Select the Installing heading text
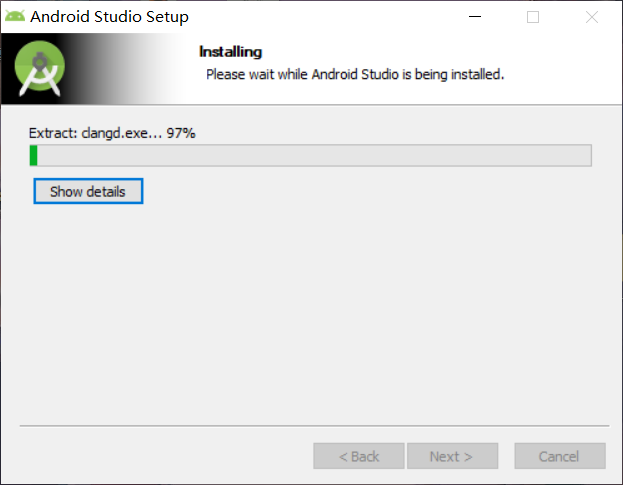Image resolution: width=623 pixels, height=485 pixels. pos(230,52)
